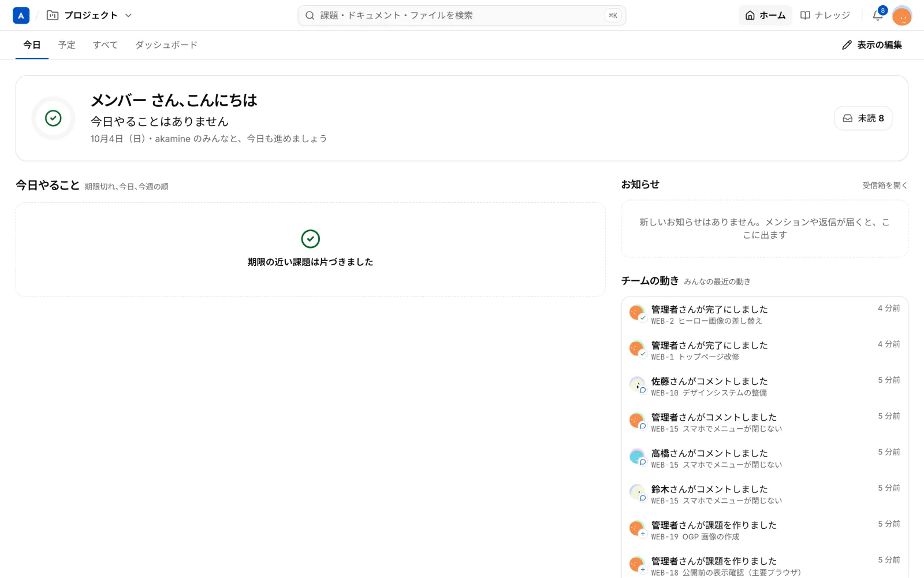Image resolution: width=924 pixels, height=578 pixels.
Task: Click 表示の編集 button
Action: [871, 45]
